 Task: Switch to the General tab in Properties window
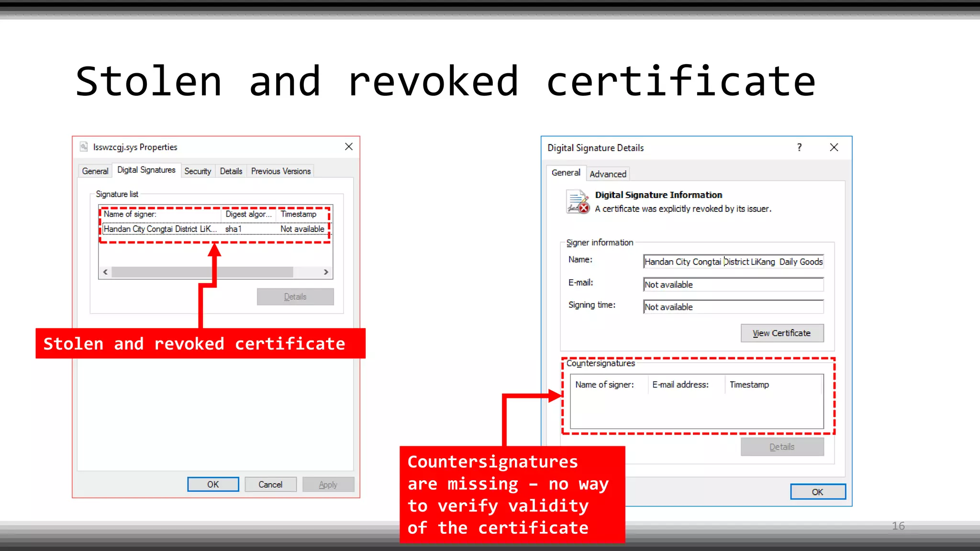tap(95, 171)
